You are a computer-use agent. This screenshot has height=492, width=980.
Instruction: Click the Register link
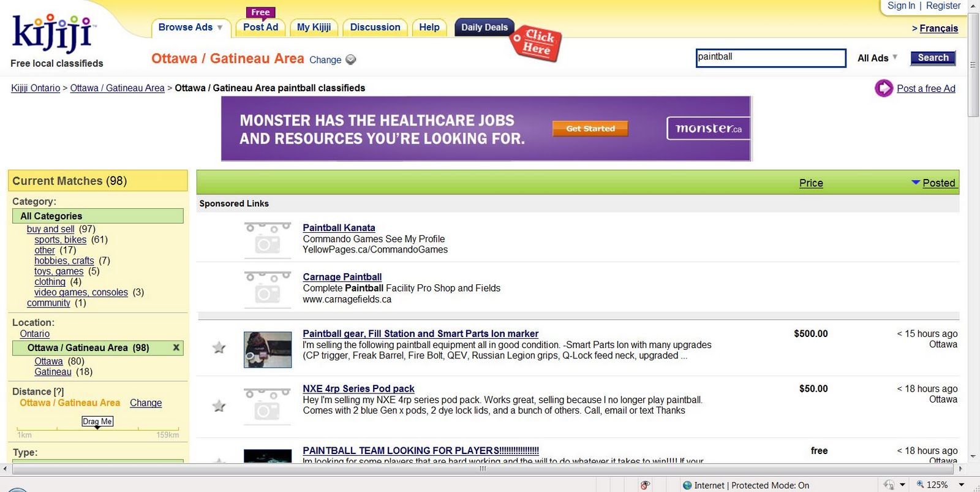943,6
